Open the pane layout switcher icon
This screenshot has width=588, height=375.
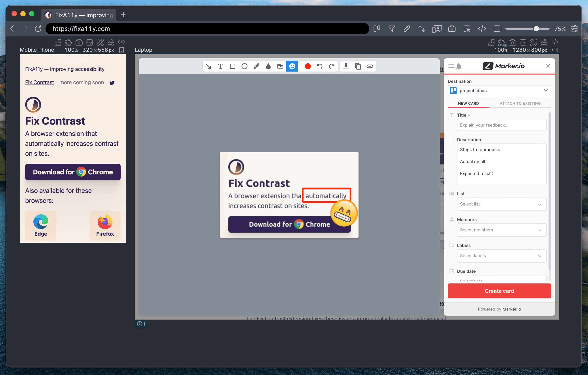tap(377, 29)
